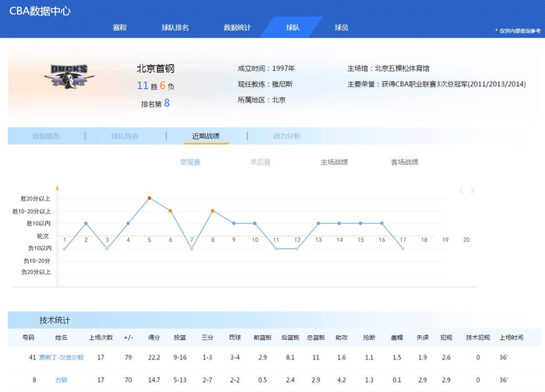Select the 季后赛 filter
The width and height of the screenshot is (545, 392).
tap(260, 163)
